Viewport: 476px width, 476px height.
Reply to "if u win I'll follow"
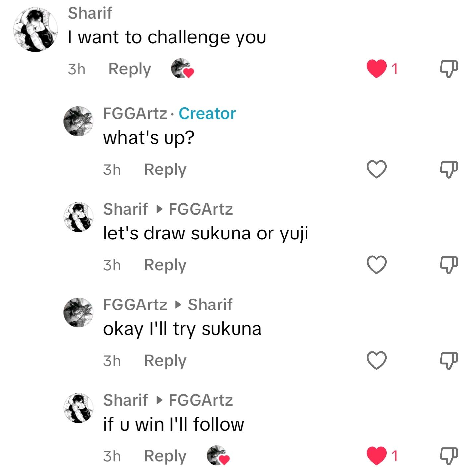(165, 456)
